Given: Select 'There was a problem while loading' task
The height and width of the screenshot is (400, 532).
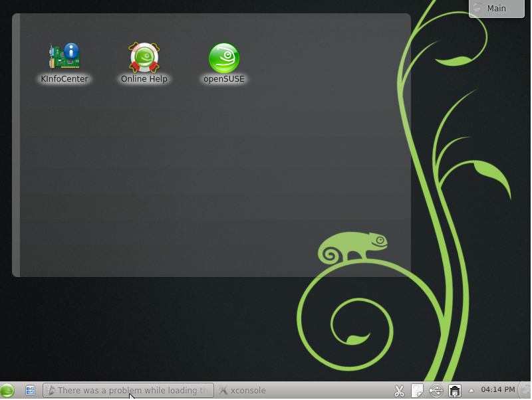Looking at the screenshot, I should tap(128, 391).
